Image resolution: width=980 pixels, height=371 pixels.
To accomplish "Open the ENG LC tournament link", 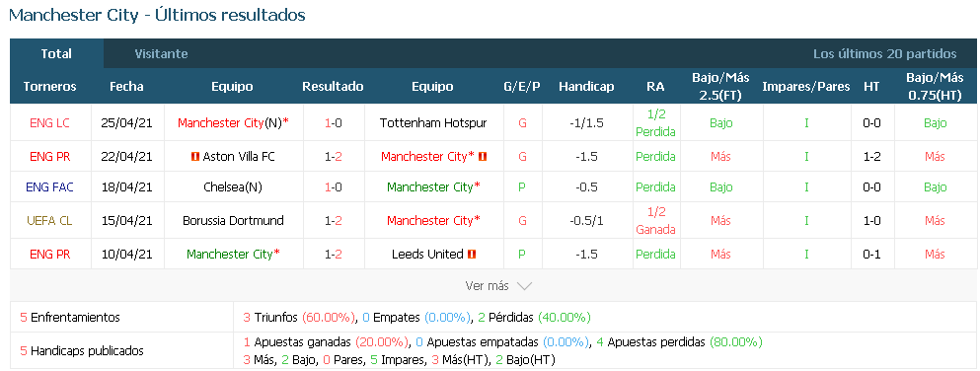I will (50, 123).
